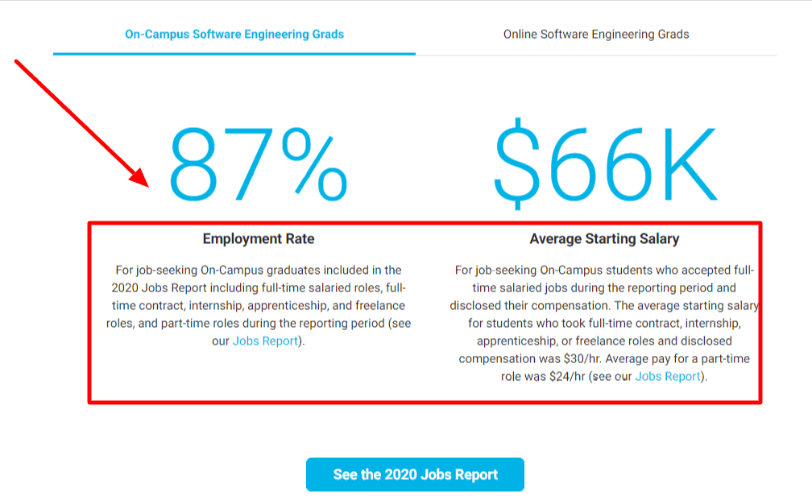Select the On-Campus Software Engineering Grads tab
The height and width of the screenshot is (504, 812).
(234, 35)
